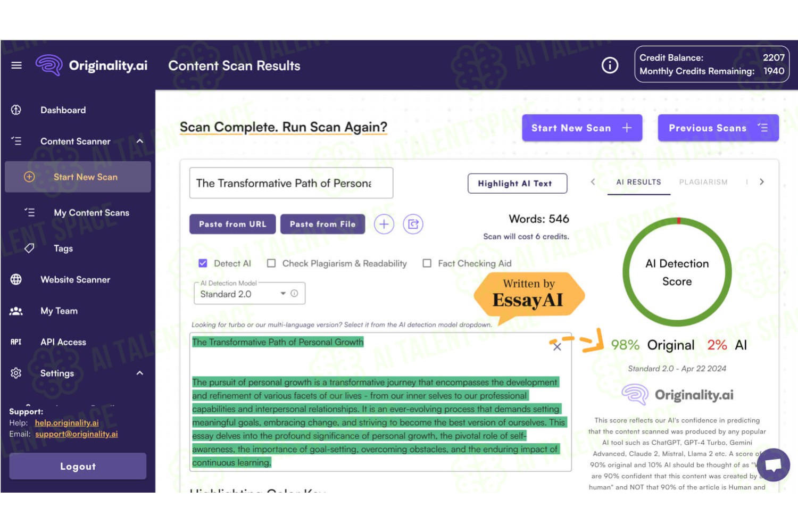The height and width of the screenshot is (532, 798).
Task: Click the Credit Balance box
Action: pos(712,64)
